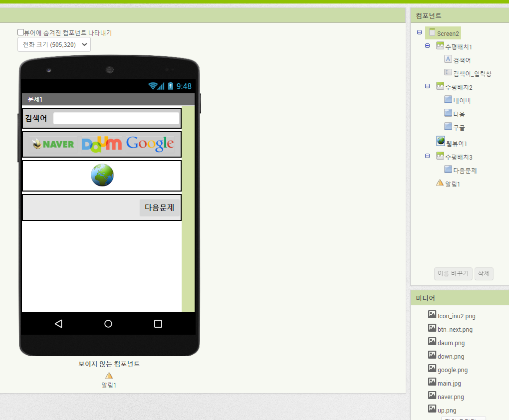Viewport: 509px width, 420px height.
Task: Click the Android recent apps square icon
Action: (x=158, y=324)
